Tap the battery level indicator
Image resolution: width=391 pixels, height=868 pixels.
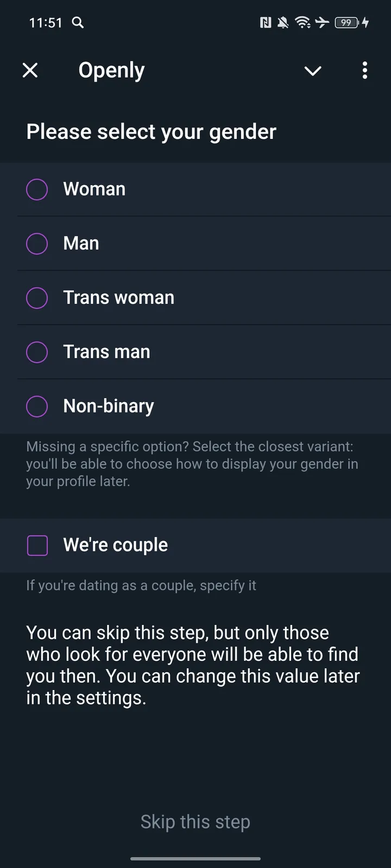[346, 22]
